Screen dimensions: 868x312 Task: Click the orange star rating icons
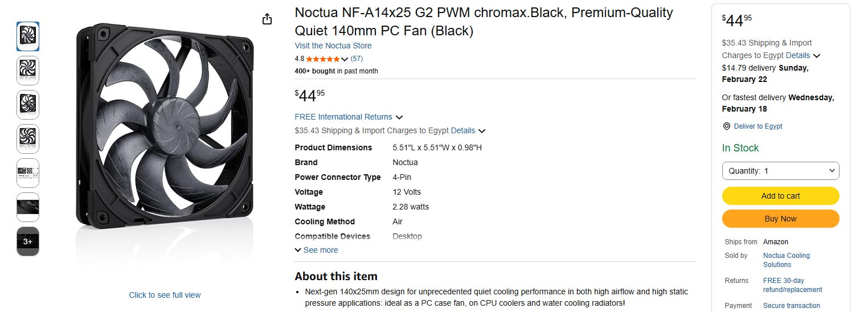pos(323,59)
